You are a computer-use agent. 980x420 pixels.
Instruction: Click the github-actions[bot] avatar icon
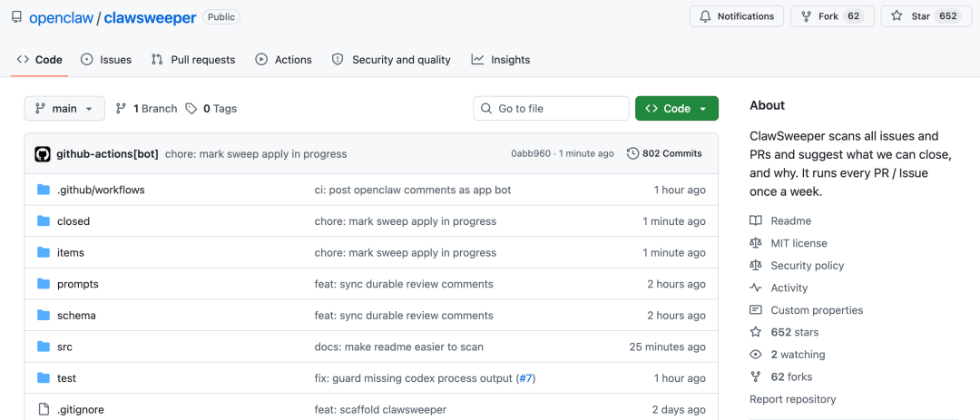[43, 154]
